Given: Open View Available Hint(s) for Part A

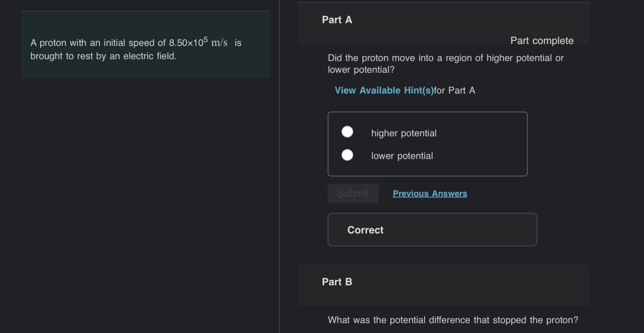Looking at the screenshot, I should click(x=384, y=90).
